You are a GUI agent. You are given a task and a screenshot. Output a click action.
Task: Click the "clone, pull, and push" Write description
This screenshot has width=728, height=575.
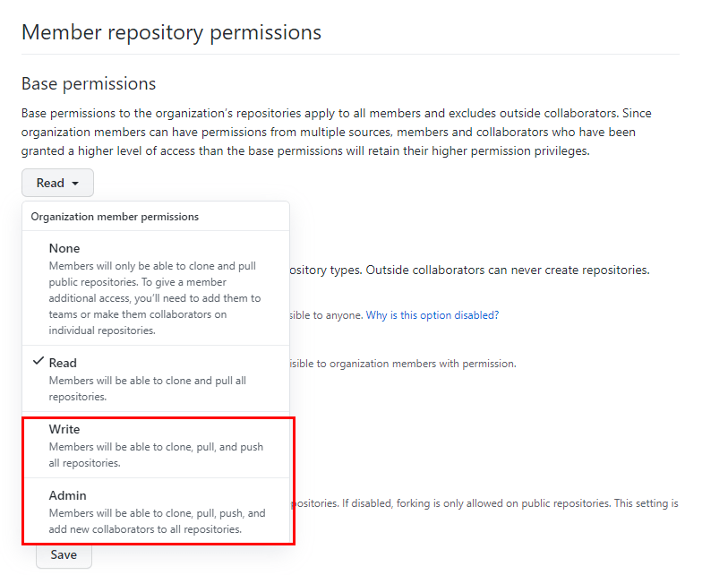click(156, 454)
